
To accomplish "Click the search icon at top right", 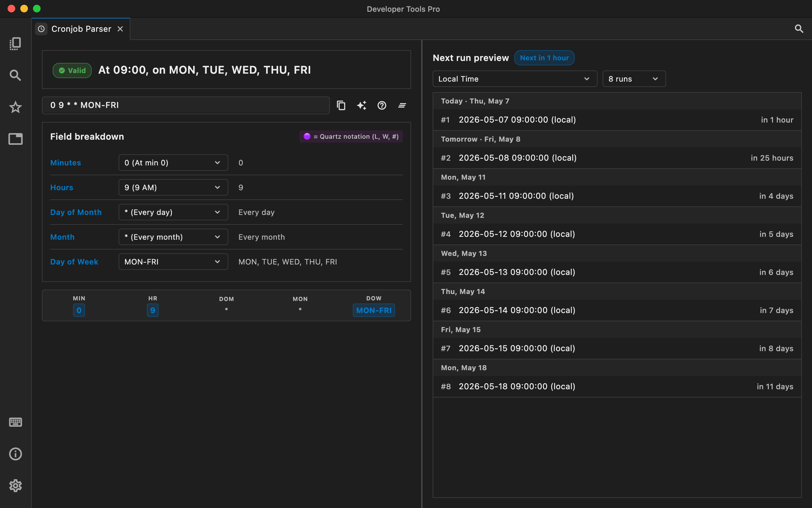I will pos(799,29).
